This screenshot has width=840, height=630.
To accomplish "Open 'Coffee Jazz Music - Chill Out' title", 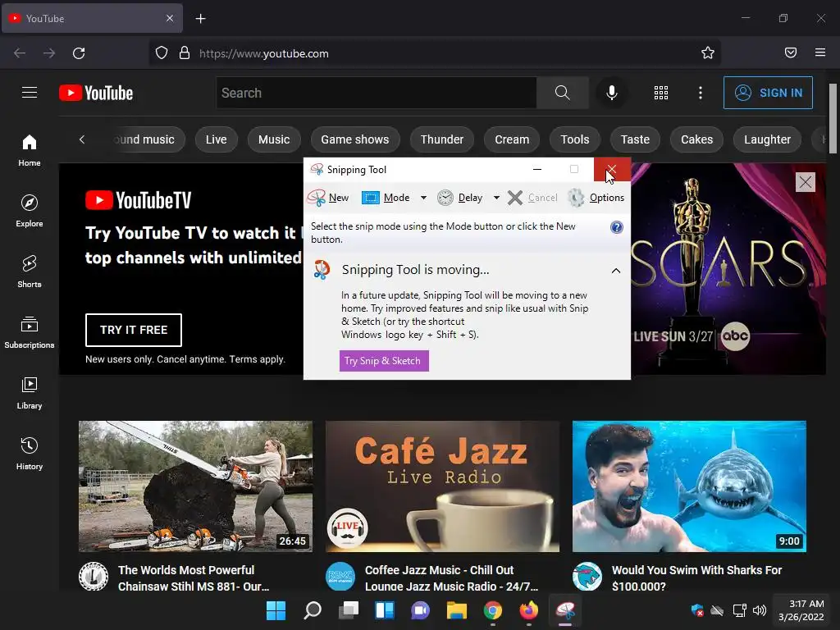I will tap(451, 578).
